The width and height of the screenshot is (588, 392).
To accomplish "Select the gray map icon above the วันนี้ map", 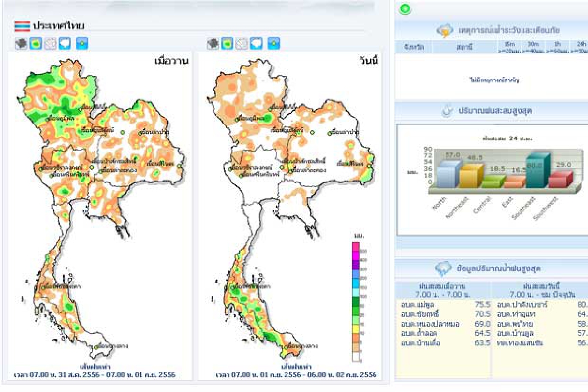I will point(213,44).
